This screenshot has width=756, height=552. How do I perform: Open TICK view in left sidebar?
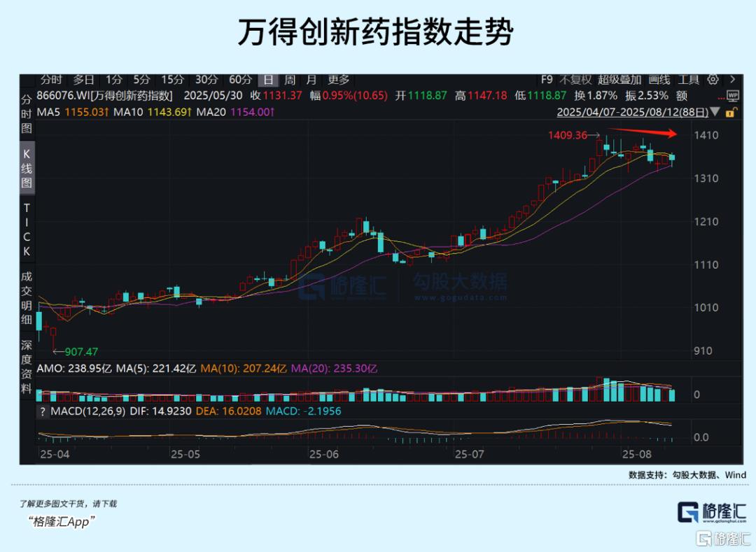(x=27, y=229)
